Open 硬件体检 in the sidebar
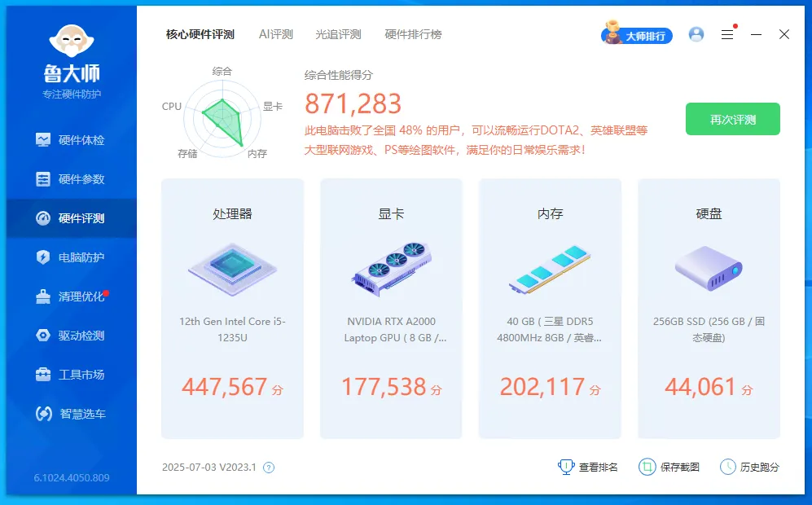Image resolution: width=812 pixels, height=505 pixels. [71, 140]
